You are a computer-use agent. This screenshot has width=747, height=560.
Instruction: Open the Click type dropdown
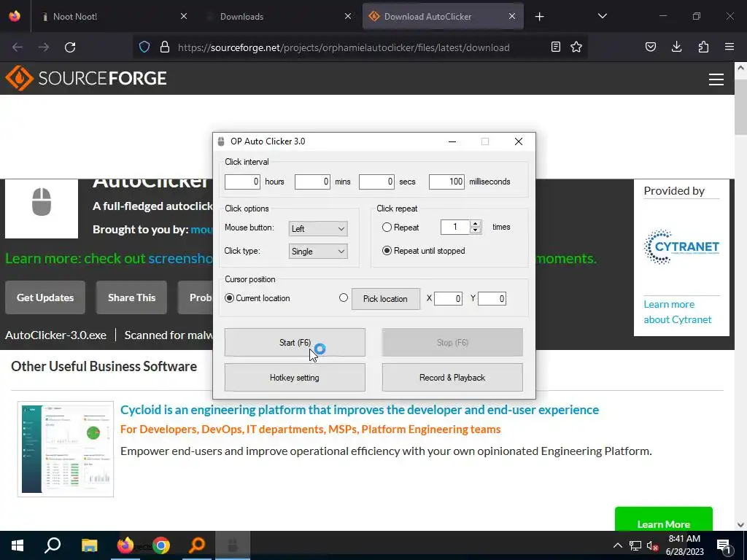(x=318, y=252)
